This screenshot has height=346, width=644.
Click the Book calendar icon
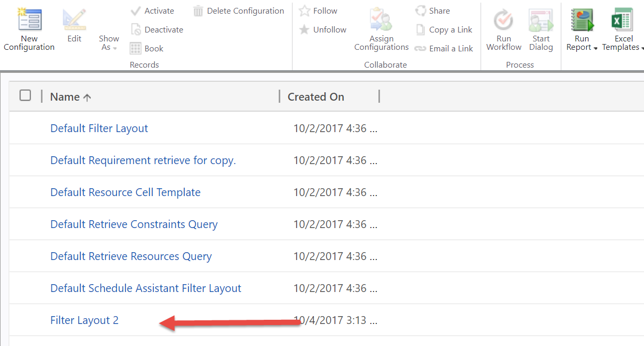coord(136,49)
